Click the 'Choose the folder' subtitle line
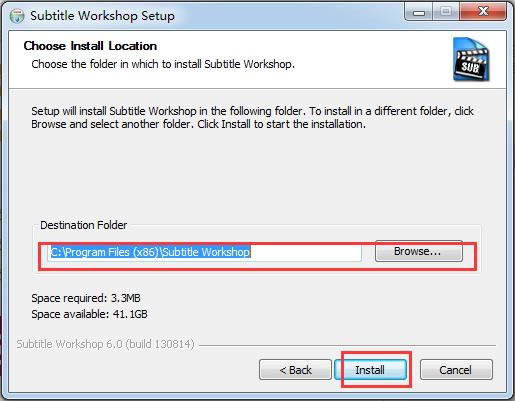This screenshot has height=401, width=515. (163, 64)
